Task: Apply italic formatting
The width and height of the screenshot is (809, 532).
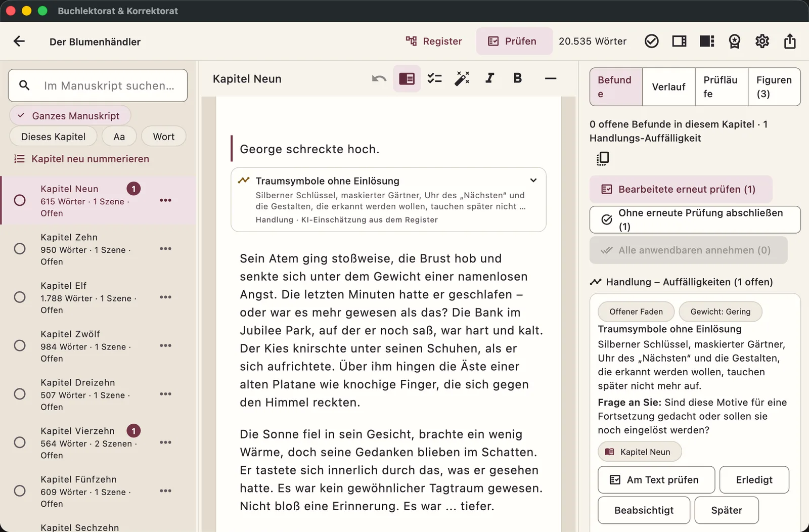Action: point(489,78)
